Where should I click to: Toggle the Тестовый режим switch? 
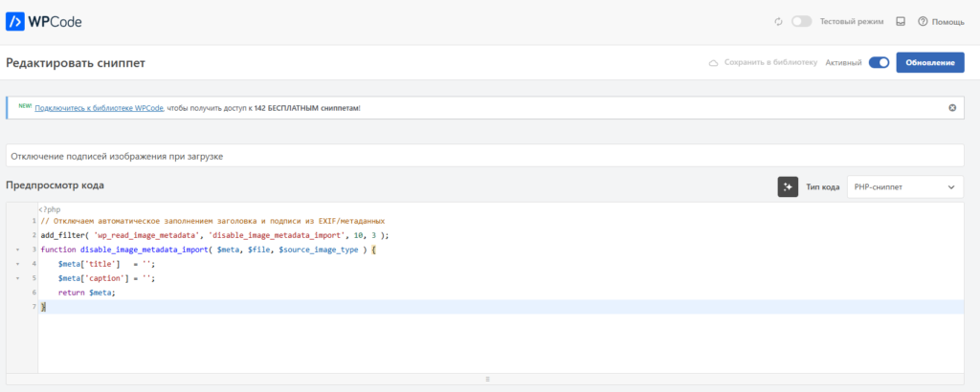[x=801, y=21]
